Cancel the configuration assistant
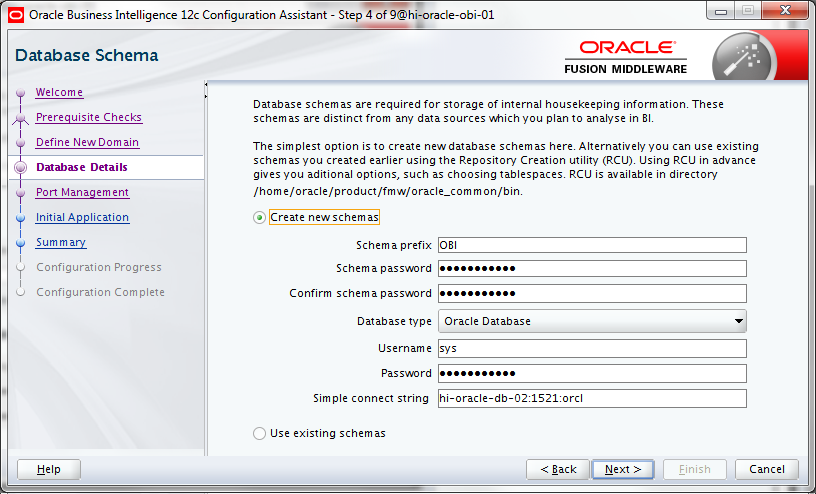 pyautogui.click(x=766, y=469)
